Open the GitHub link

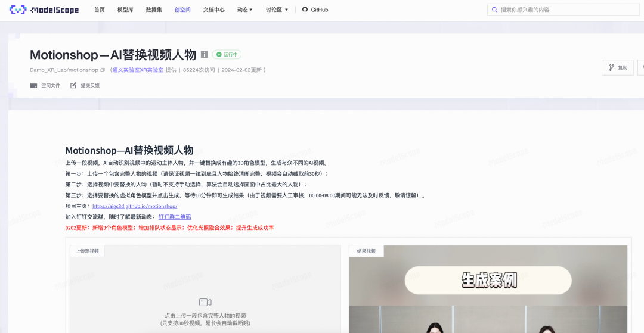point(315,10)
